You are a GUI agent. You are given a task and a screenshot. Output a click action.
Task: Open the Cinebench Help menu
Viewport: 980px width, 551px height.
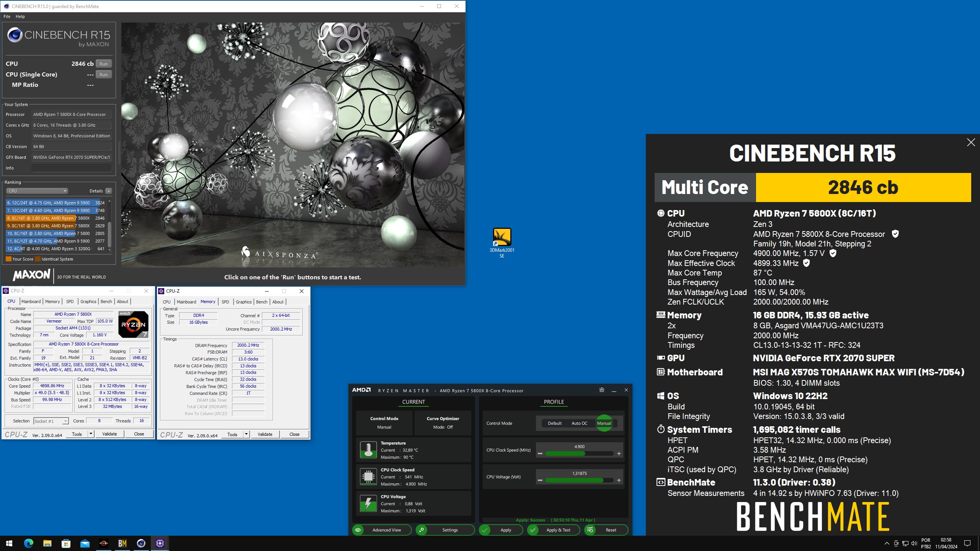[20, 16]
